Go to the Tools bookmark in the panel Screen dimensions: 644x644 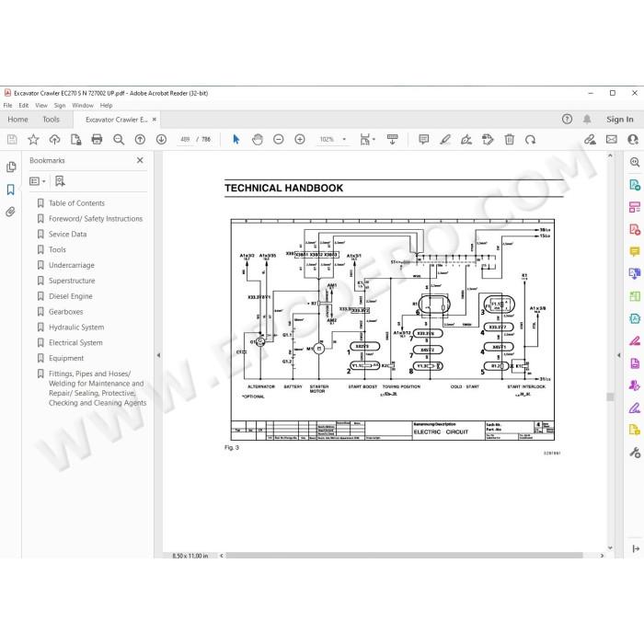tap(57, 249)
